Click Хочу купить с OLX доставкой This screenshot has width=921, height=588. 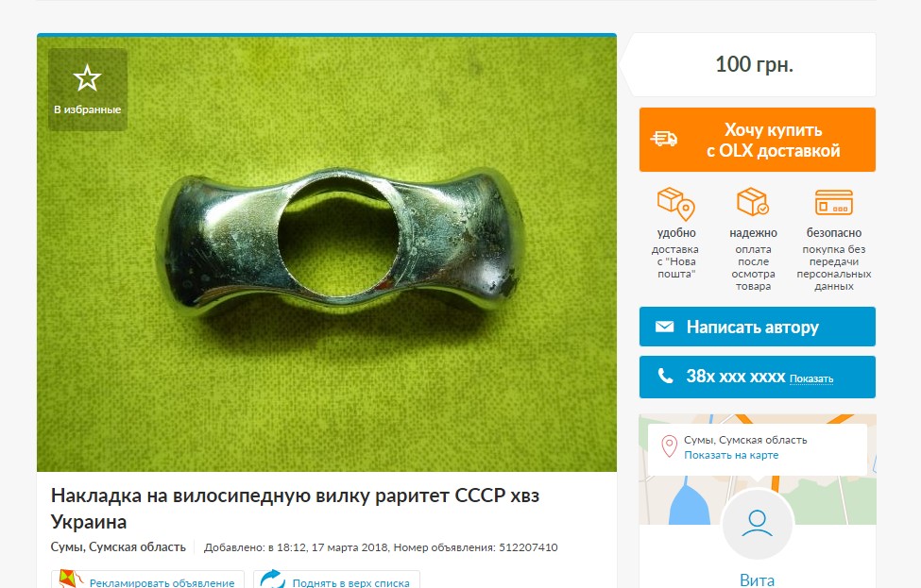(x=758, y=140)
